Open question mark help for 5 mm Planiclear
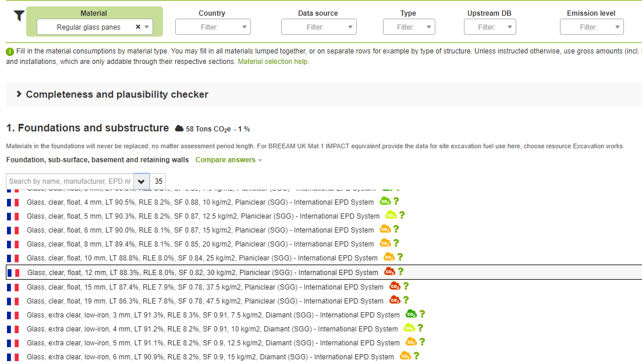Image resolution: width=642 pixels, height=364 pixels. (402, 215)
